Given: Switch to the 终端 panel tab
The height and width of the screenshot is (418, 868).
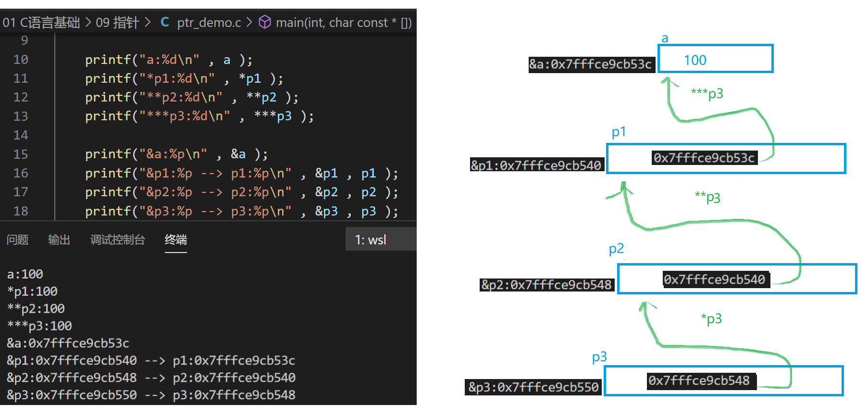Looking at the screenshot, I should (176, 240).
